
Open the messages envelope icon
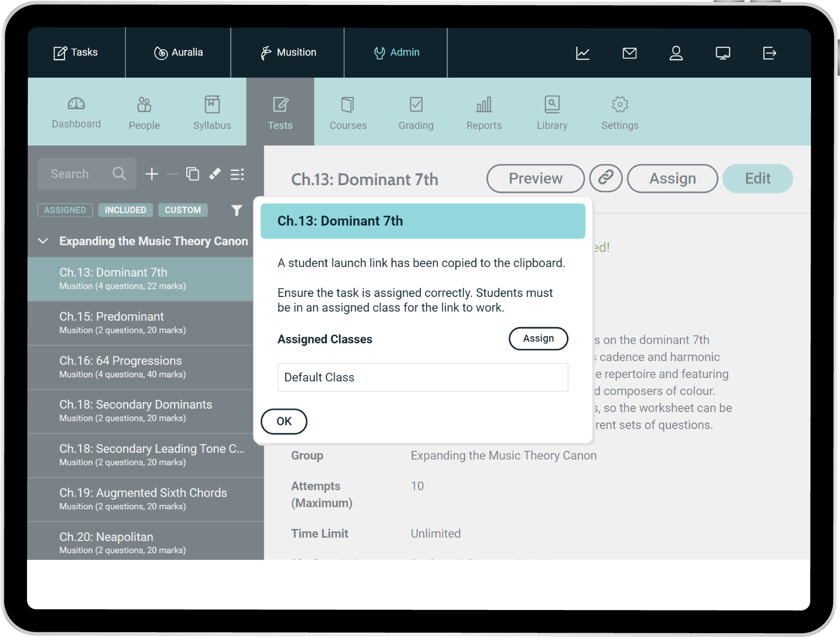[x=629, y=53]
